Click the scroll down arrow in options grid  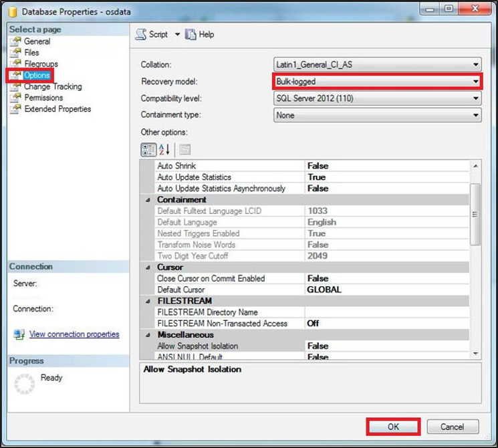(475, 353)
